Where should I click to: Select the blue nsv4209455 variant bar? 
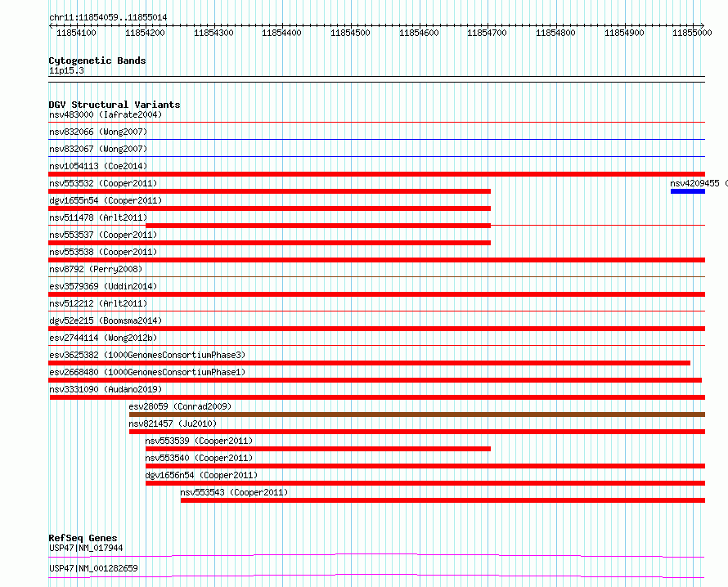pyautogui.click(x=688, y=191)
